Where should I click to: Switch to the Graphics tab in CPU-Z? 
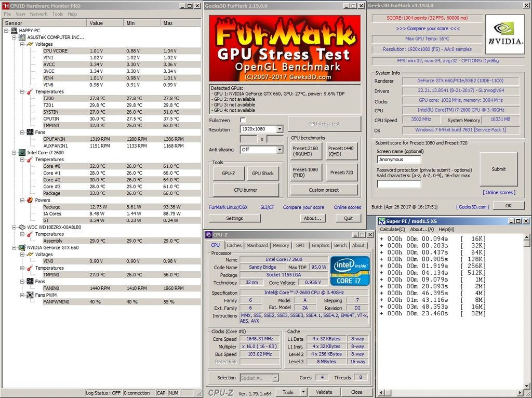(320, 245)
